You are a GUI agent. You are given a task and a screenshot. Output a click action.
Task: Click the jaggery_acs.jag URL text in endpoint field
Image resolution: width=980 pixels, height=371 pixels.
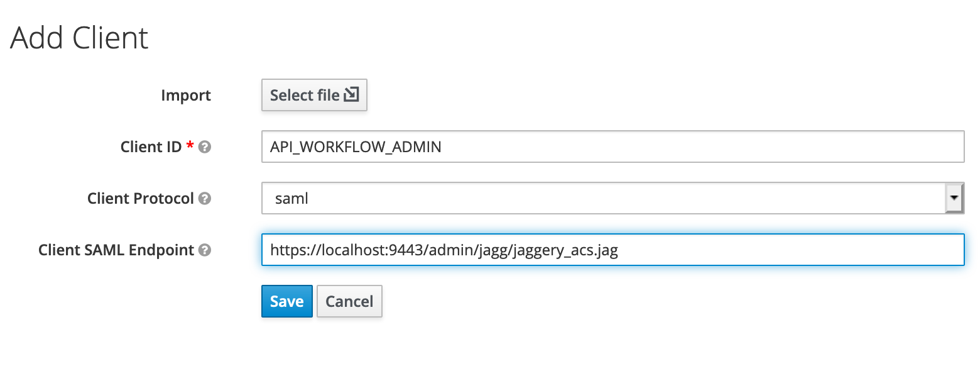565,250
